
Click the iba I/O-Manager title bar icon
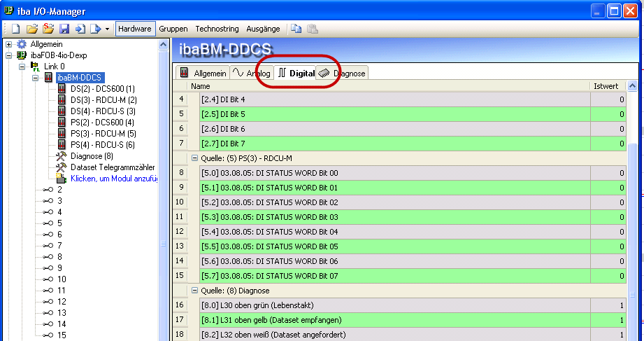click(8, 11)
